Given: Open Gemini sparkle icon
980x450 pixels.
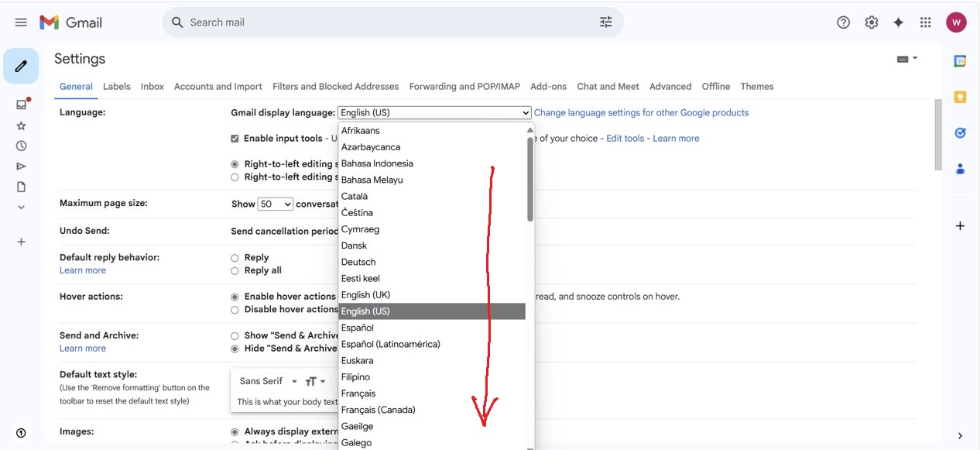Looking at the screenshot, I should click(899, 22).
